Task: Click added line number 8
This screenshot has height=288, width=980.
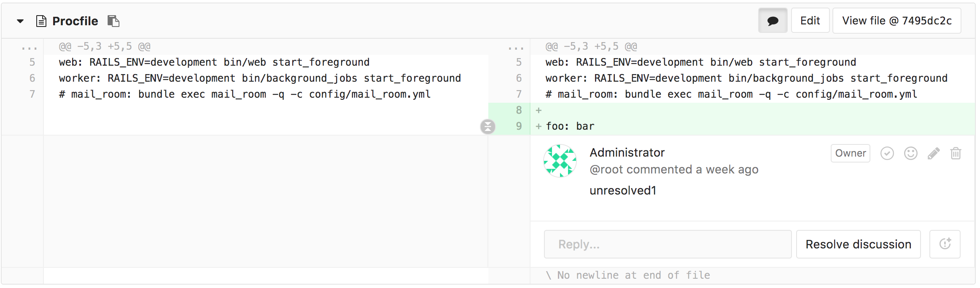Action: [x=519, y=110]
